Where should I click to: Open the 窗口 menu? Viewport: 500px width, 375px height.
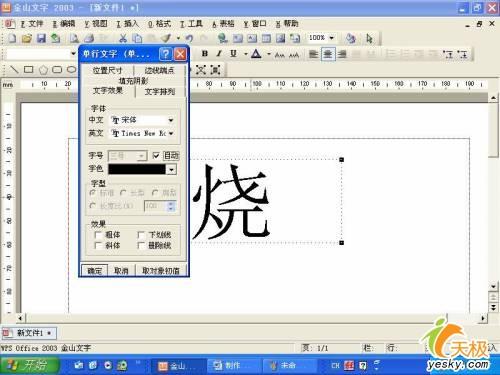pyautogui.click(x=255, y=24)
